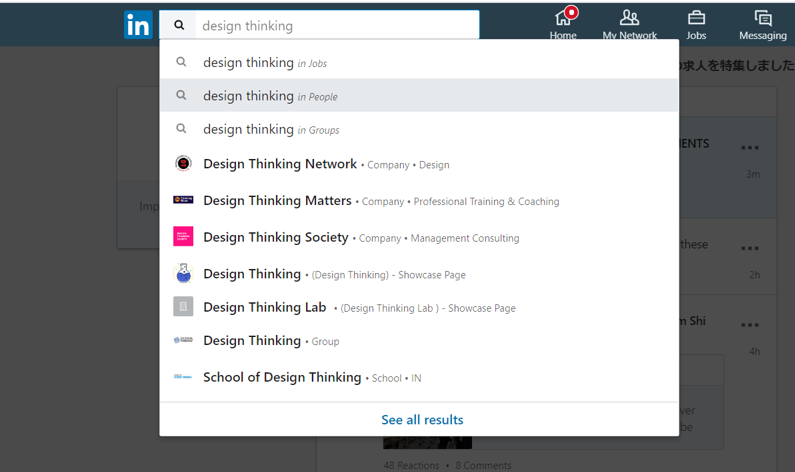Open the Messaging icon in the navigation

click(763, 18)
